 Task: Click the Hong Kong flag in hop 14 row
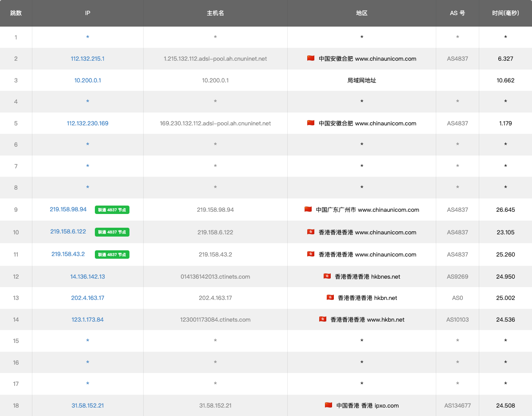323,319
